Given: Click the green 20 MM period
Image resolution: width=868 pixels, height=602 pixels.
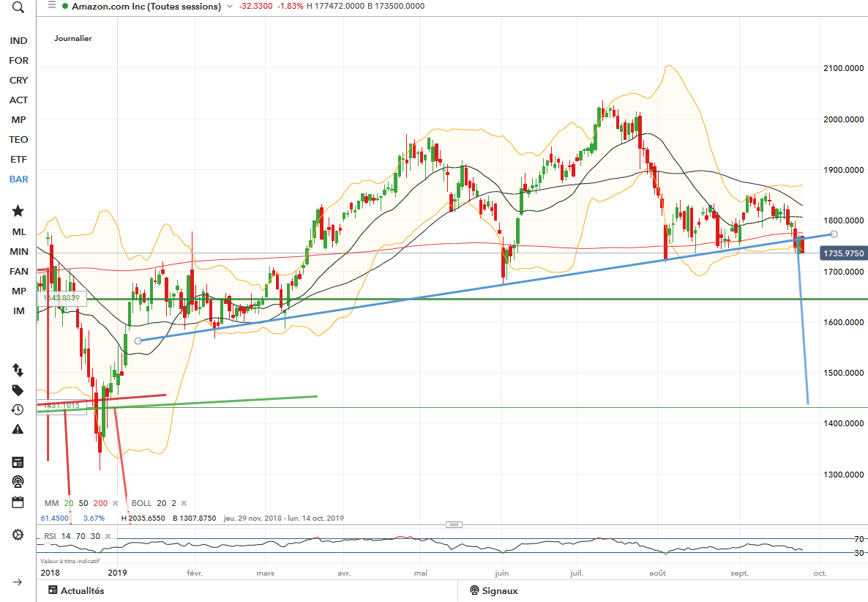Looking at the screenshot, I should coord(69,503).
